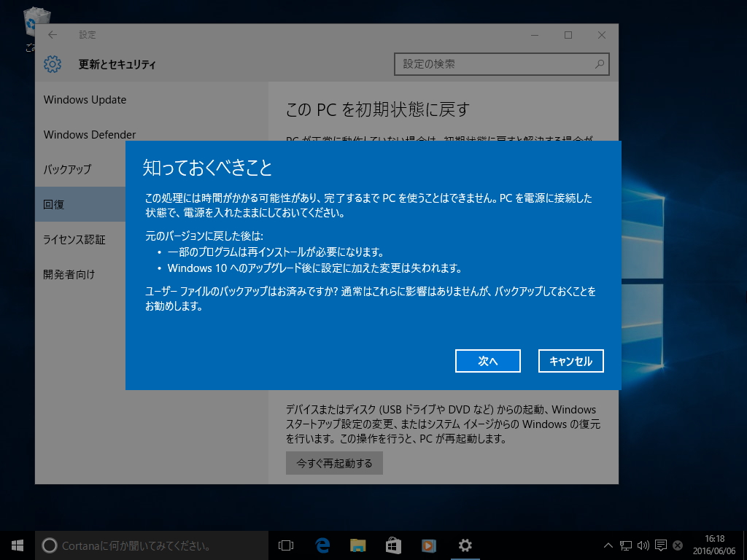Click the 設定の検索 search box

(x=501, y=64)
